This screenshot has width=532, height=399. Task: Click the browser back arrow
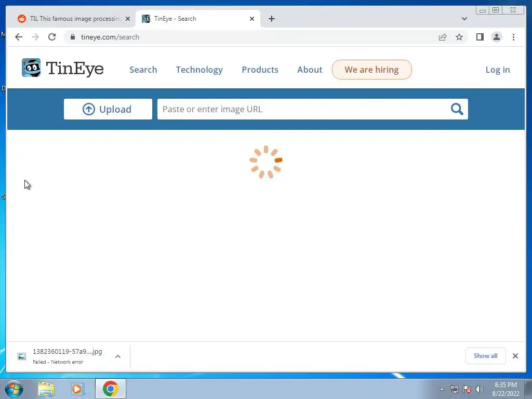point(19,37)
